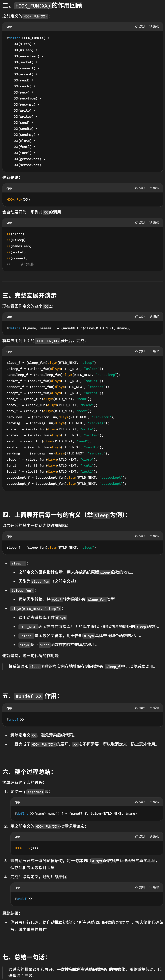The width and height of the screenshot is (165, 980).
Task: Click heading 三、完整宏展开演示
Action: pyautogui.click(x=30, y=296)
